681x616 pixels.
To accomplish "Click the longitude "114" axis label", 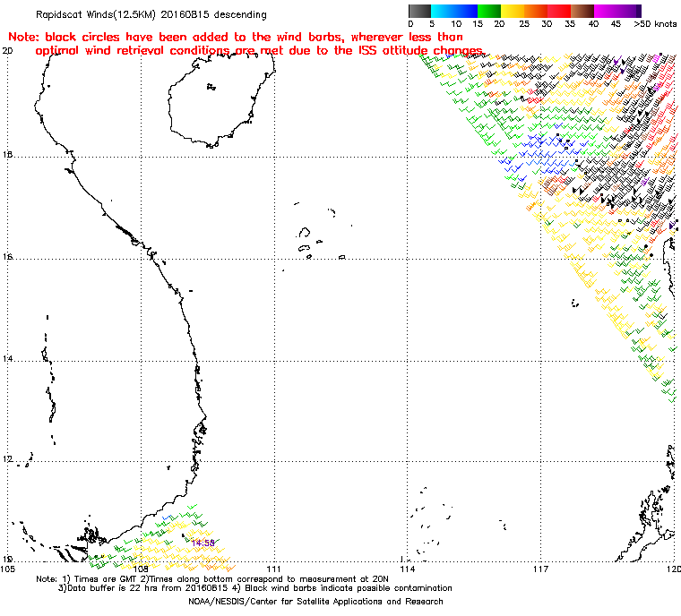I will click(407, 569).
